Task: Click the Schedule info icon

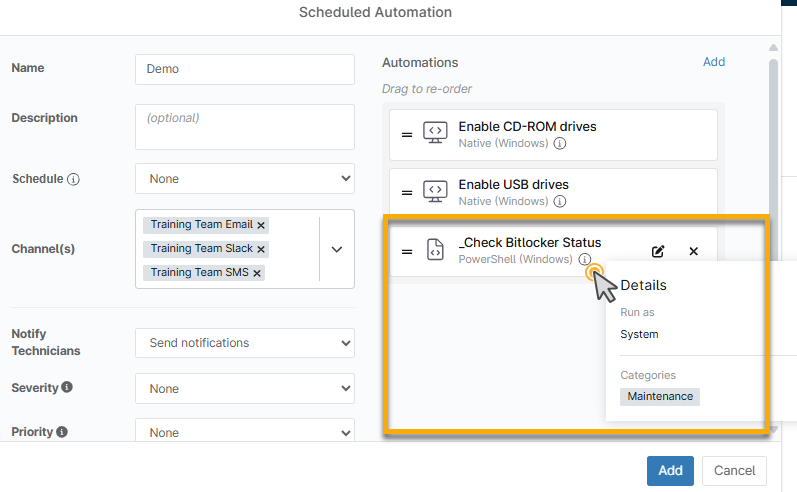Action: pyautogui.click(x=73, y=180)
